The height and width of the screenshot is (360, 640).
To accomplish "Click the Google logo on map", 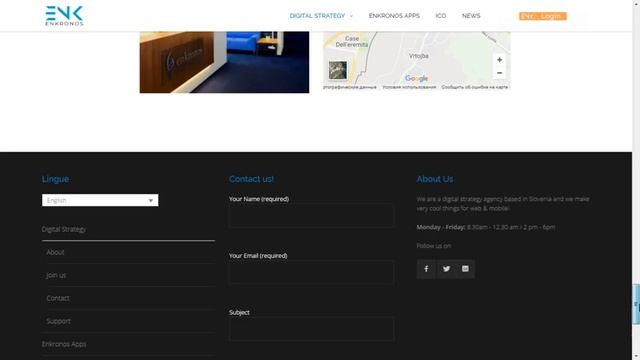I will point(416,78).
